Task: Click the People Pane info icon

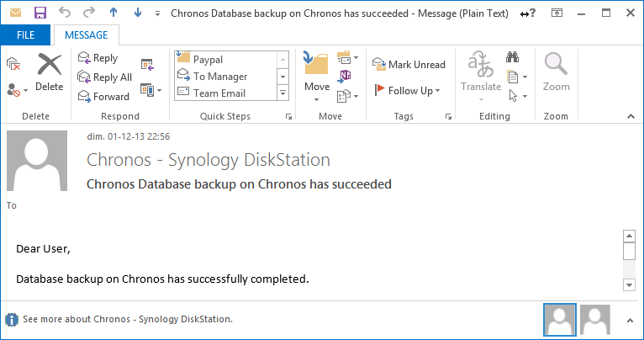Action: 12,320
